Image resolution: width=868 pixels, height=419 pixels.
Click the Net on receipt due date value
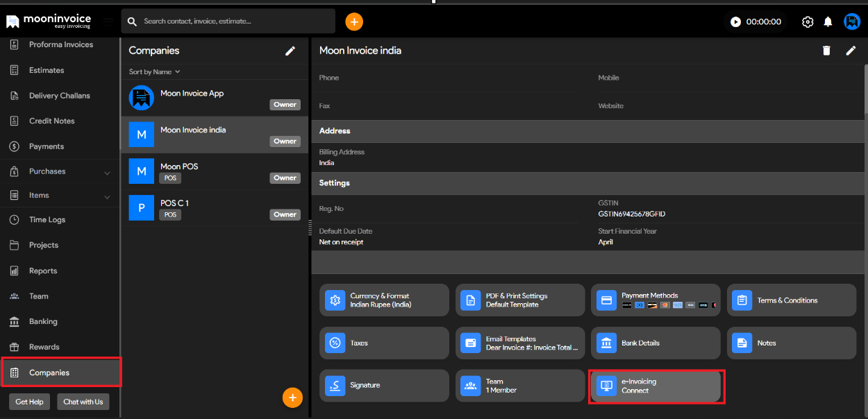coord(341,242)
